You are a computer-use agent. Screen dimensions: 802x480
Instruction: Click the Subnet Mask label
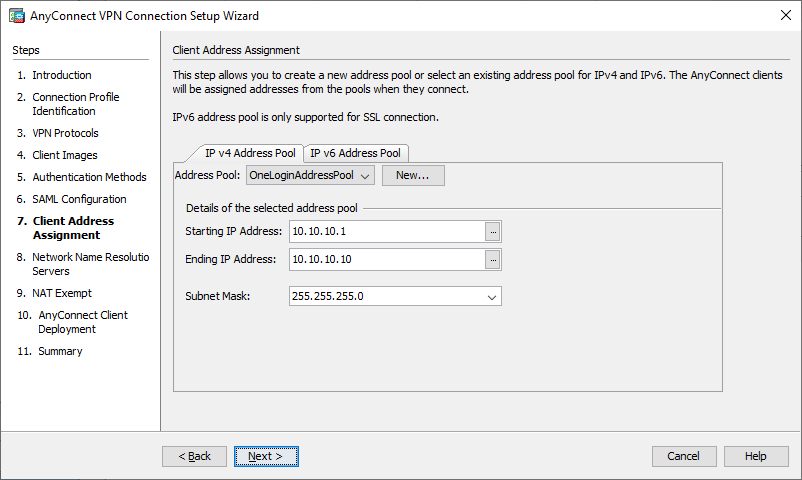(x=217, y=296)
